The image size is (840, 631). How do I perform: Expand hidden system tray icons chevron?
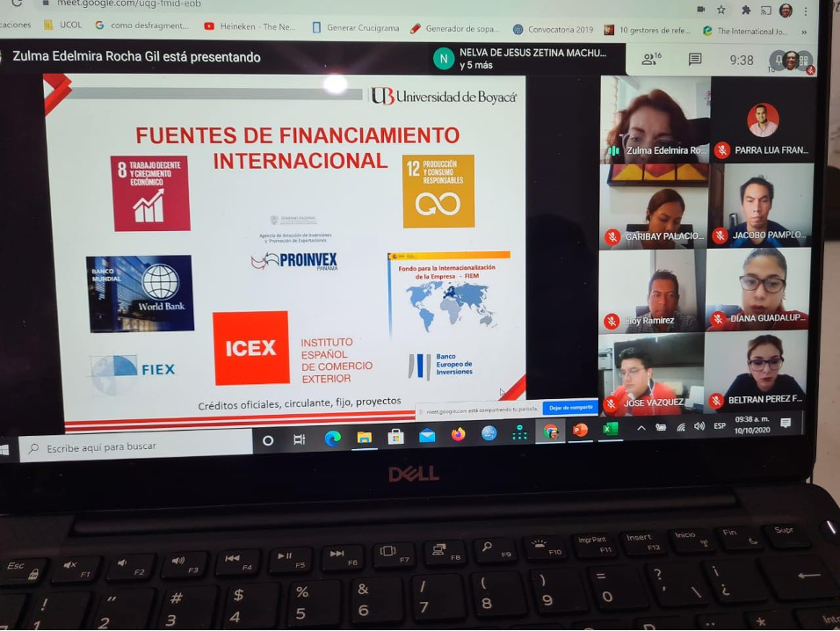pyautogui.click(x=641, y=428)
